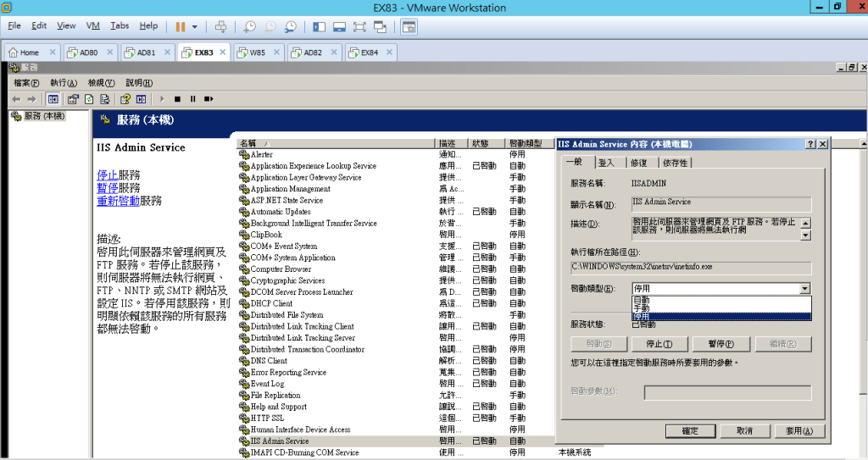868x460 pixels.
Task: Click the stop service square icon
Action: [x=179, y=98]
